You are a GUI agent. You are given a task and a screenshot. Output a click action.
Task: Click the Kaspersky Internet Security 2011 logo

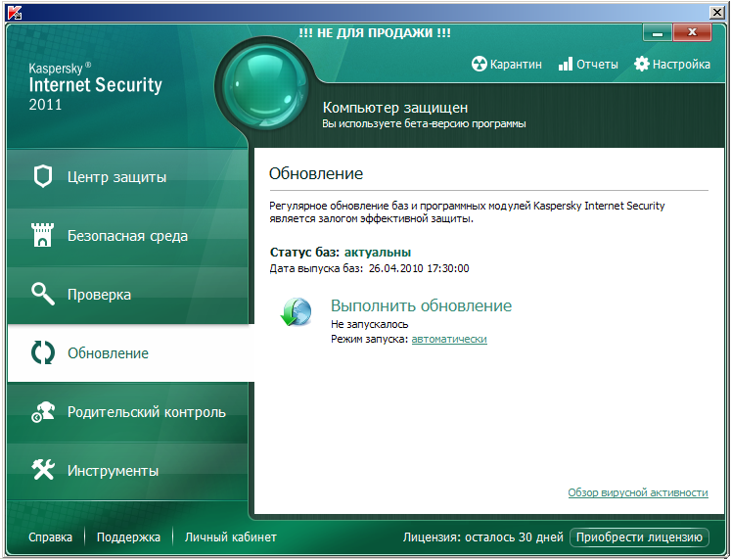pyautogui.click(x=96, y=87)
